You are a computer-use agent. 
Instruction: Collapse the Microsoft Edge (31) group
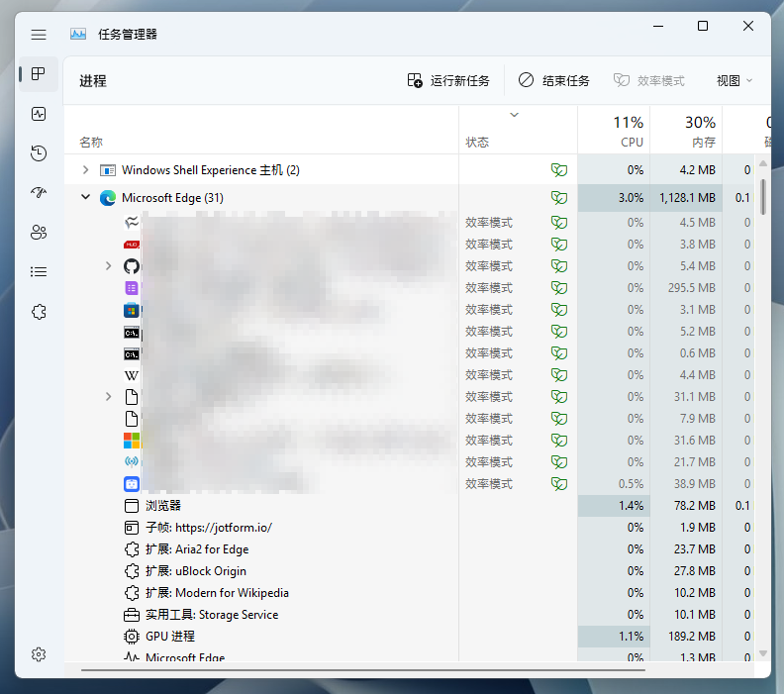(x=85, y=197)
